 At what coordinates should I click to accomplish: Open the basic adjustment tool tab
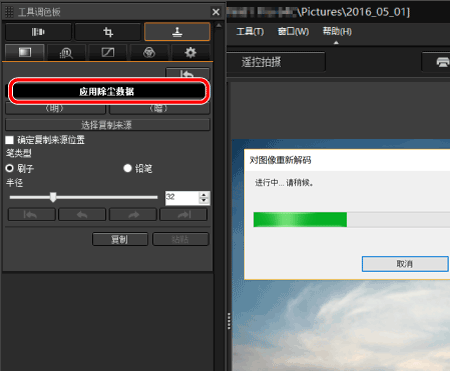click(38, 32)
